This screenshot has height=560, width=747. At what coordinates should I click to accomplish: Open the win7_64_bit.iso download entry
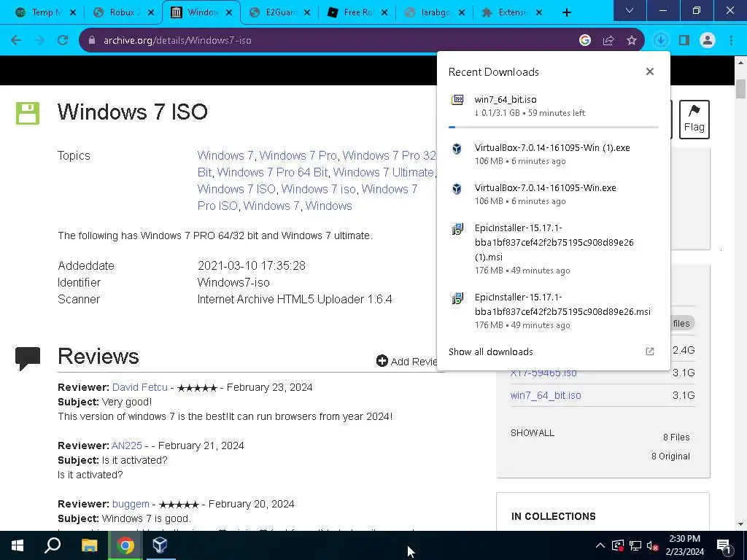pyautogui.click(x=553, y=106)
